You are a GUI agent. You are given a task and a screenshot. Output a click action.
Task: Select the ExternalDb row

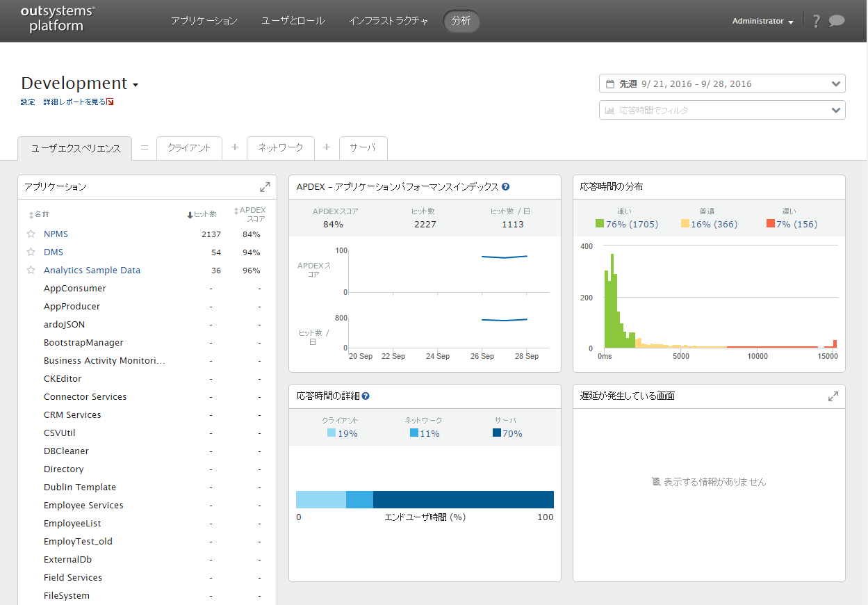tap(147, 560)
